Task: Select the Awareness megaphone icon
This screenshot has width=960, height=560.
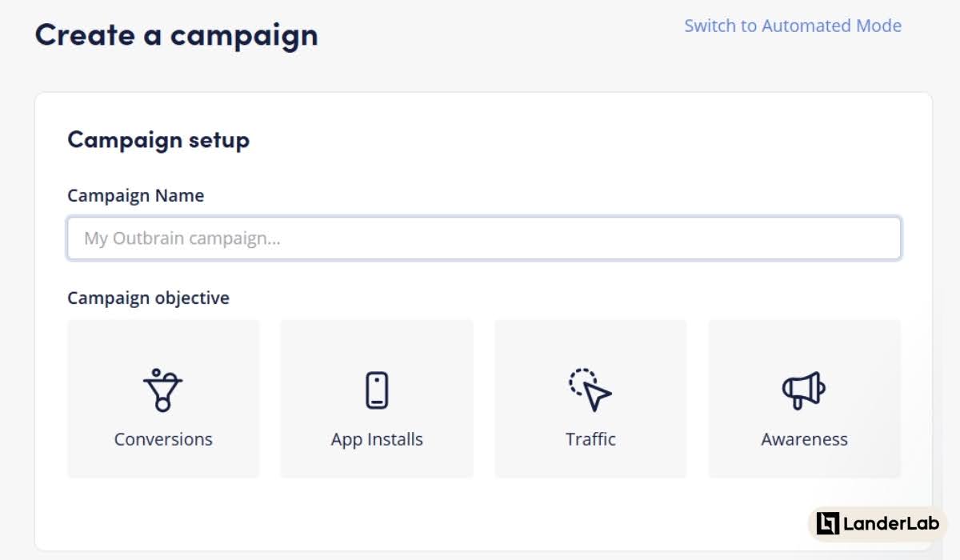Action: [x=804, y=390]
